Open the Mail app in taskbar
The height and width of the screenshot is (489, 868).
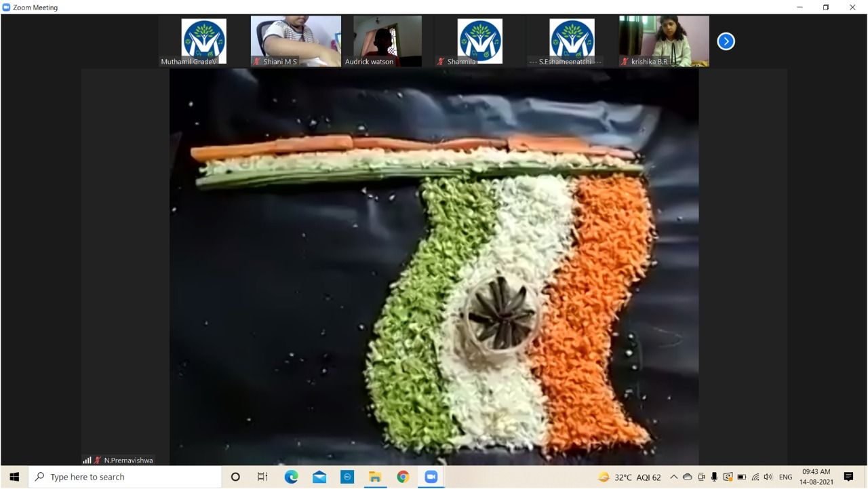(319, 477)
